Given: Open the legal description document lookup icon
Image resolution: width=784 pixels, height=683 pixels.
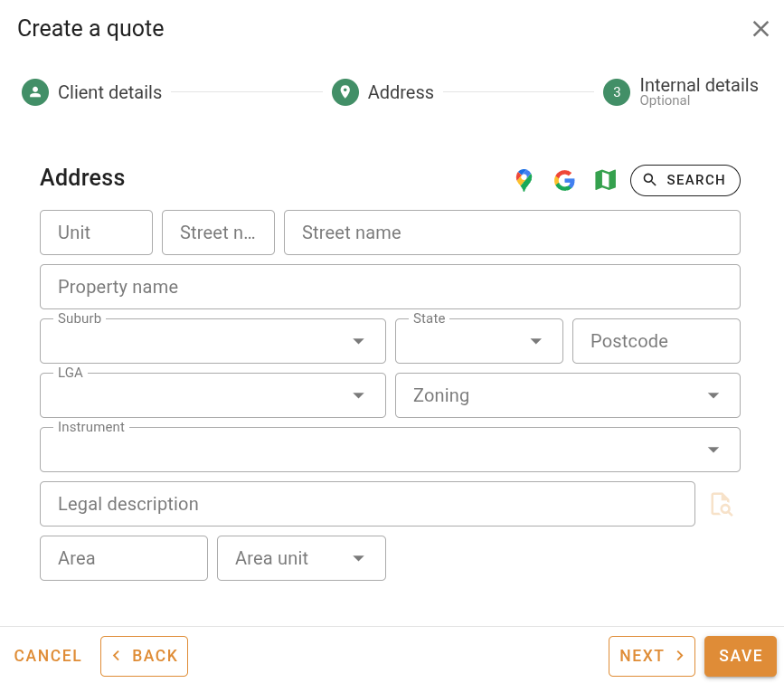Looking at the screenshot, I should point(722,504).
